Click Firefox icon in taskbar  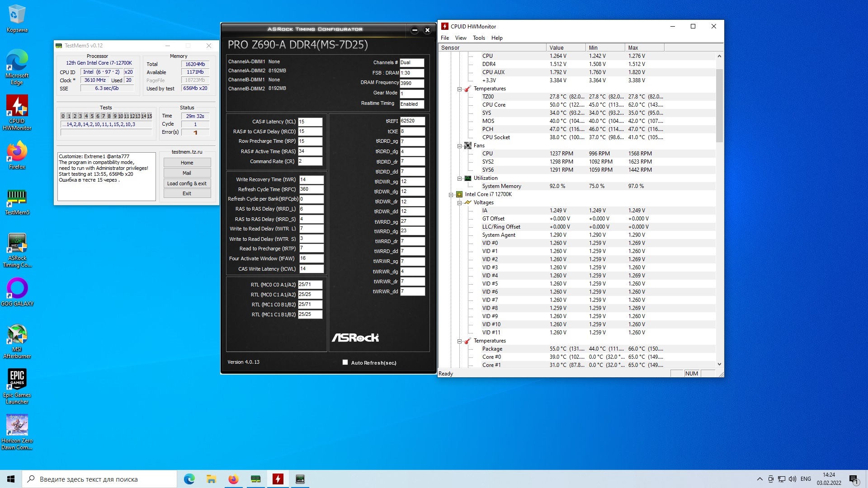[x=233, y=479]
